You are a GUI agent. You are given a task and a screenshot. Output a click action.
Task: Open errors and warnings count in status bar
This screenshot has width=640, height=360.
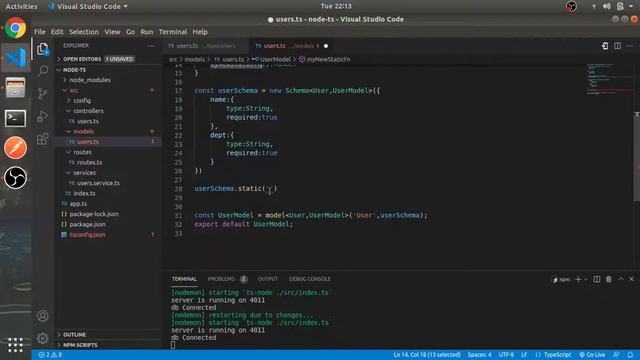pyautogui.click(x=50, y=355)
